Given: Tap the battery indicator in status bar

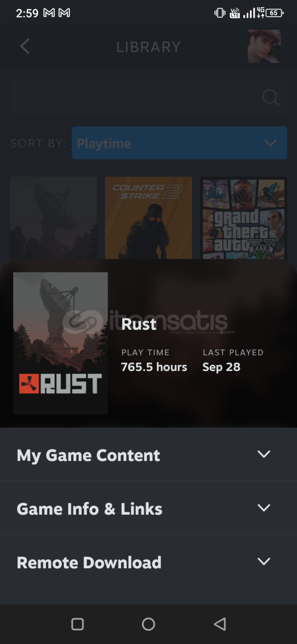Looking at the screenshot, I should pos(274,13).
